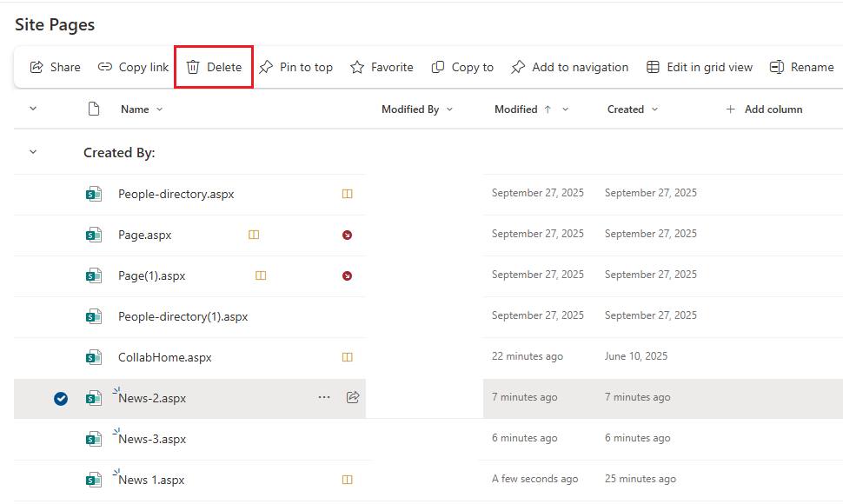This screenshot has width=843, height=504.
Task: Open the Modified column dropdown arrow
Action: coord(565,109)
